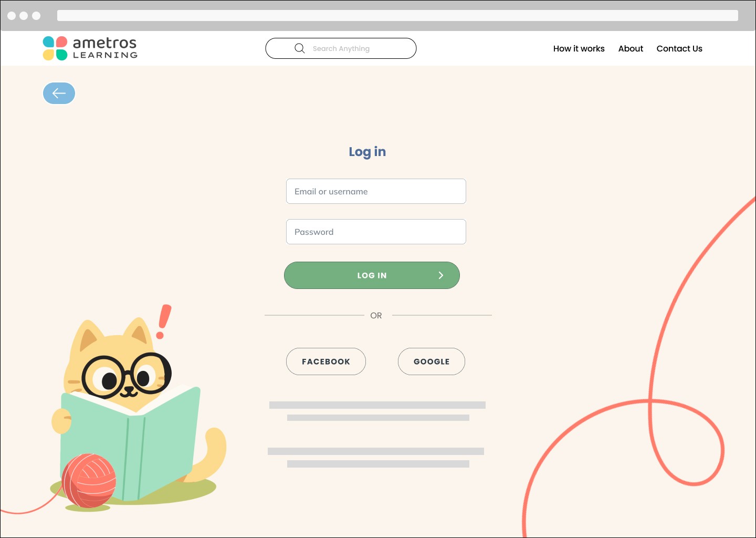Click the chevron arrow on Log In button
The width and height of the screenshot is (756, 538).
(441, 275)
